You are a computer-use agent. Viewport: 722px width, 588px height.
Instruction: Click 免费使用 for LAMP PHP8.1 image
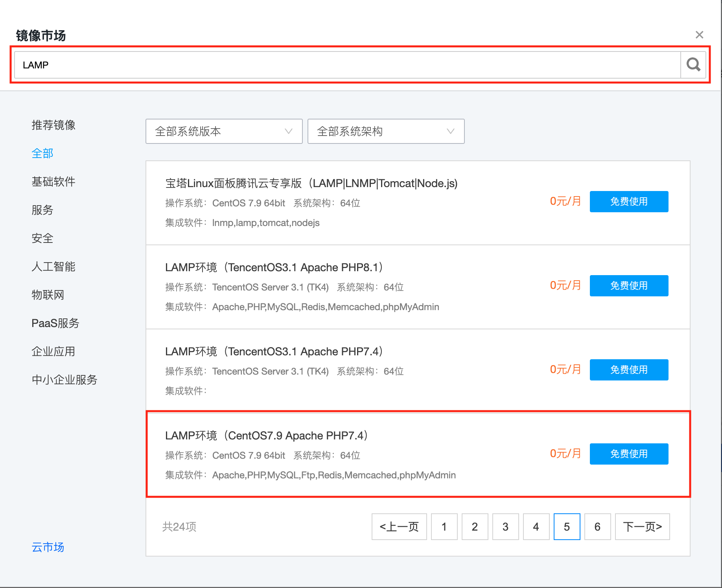pos(629,286)
